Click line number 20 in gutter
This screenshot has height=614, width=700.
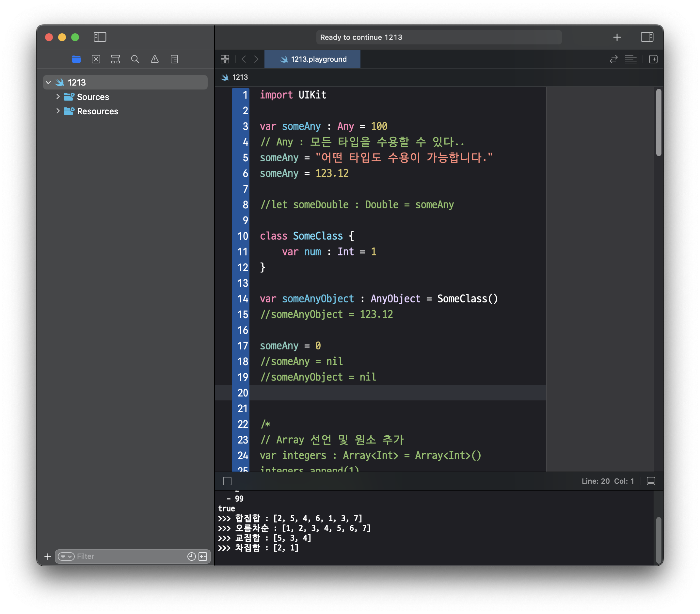pyautogui.click(x=243, y=393)
